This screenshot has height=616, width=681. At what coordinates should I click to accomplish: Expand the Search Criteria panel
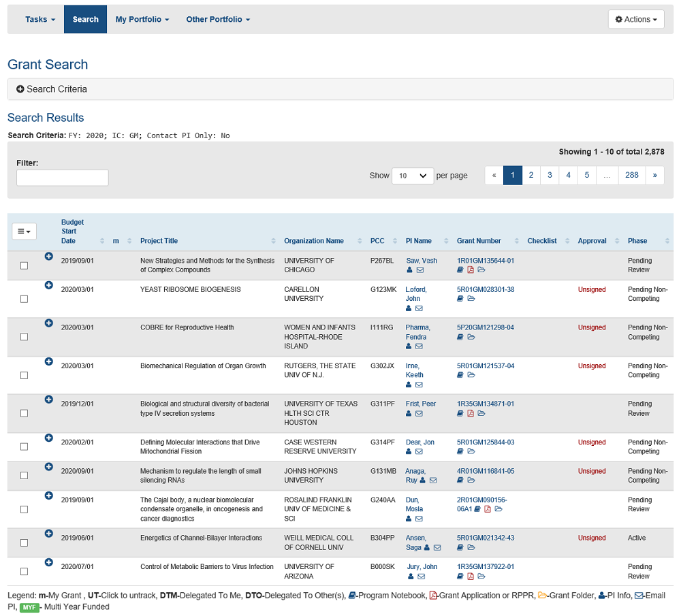(52, 89)
